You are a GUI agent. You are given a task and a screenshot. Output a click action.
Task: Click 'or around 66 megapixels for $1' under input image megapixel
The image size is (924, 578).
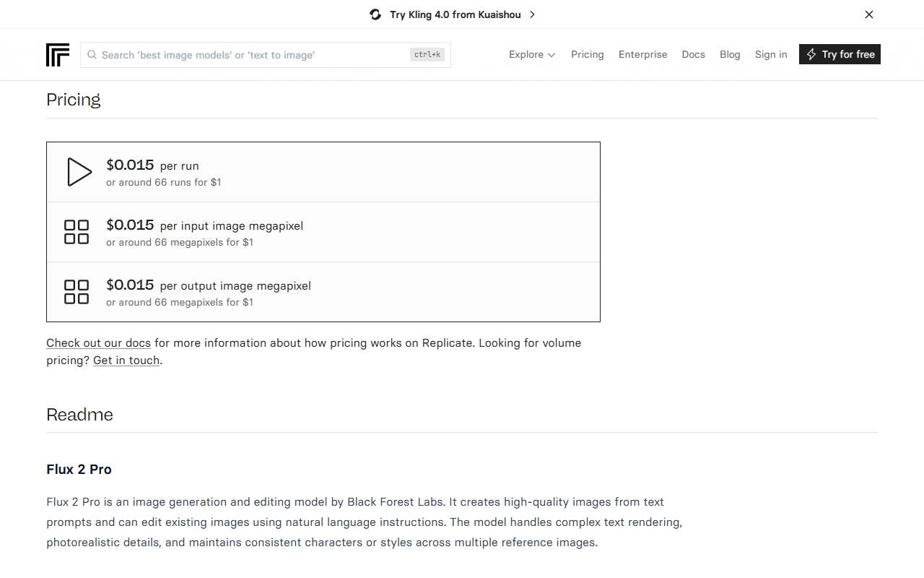click(180, 242)
